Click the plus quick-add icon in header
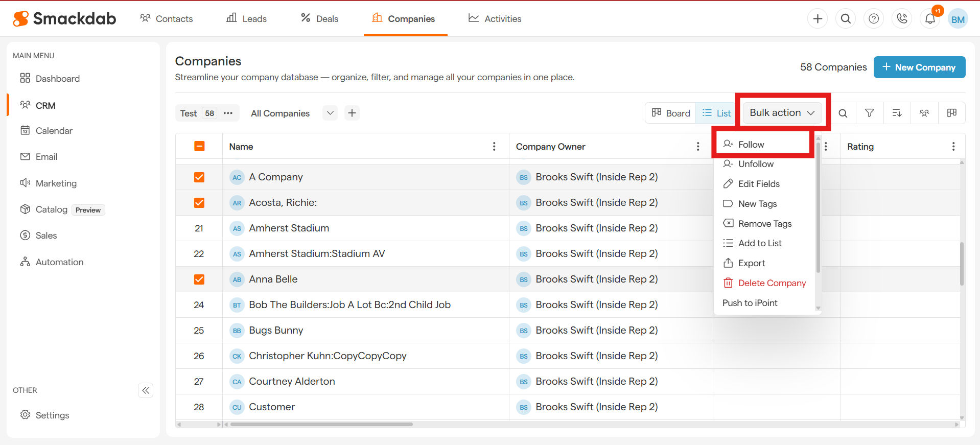This screenshot has width=980, height=445. point(818,19)
